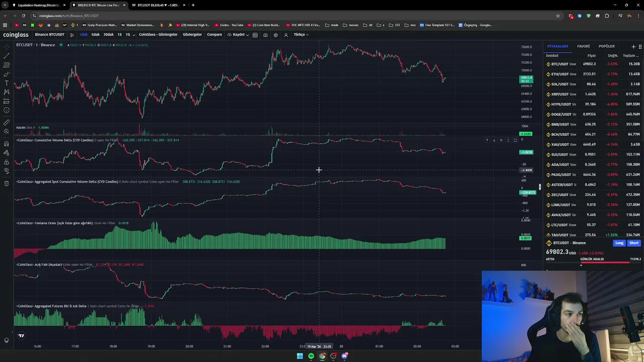Open the Göstergeler indicators menu
This screenshot has height=362, width=644.
pos(192,35)
